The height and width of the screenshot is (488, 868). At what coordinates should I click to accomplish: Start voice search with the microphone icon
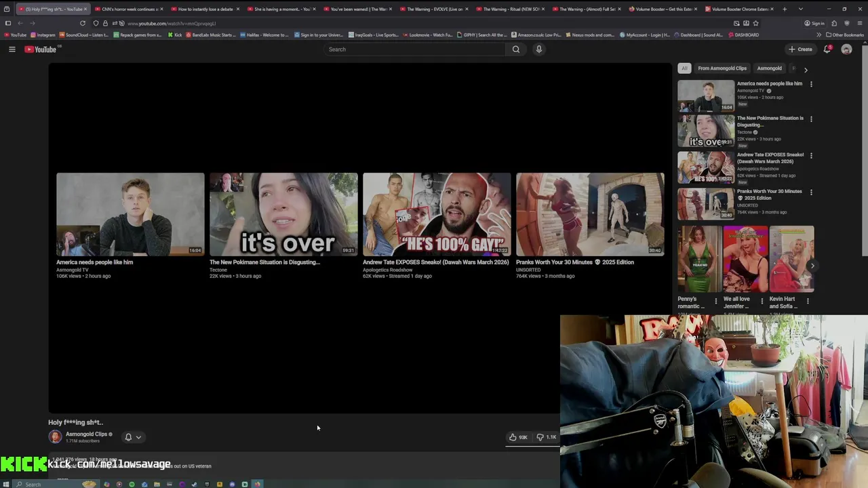click(539, 49)
